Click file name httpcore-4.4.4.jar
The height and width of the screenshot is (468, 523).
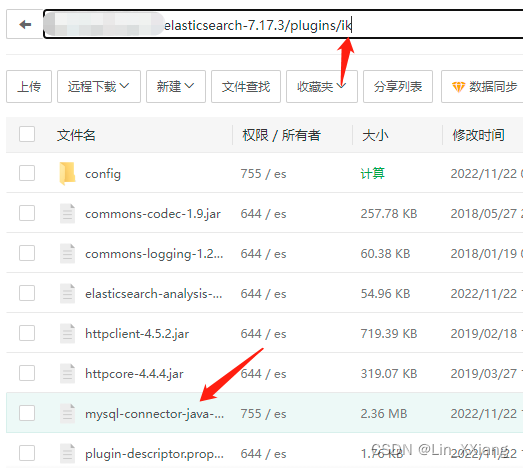click(134, 374)
